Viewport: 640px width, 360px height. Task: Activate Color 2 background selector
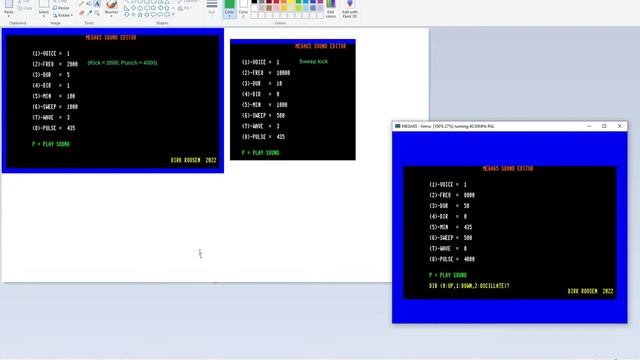click(x=243, y=9)
